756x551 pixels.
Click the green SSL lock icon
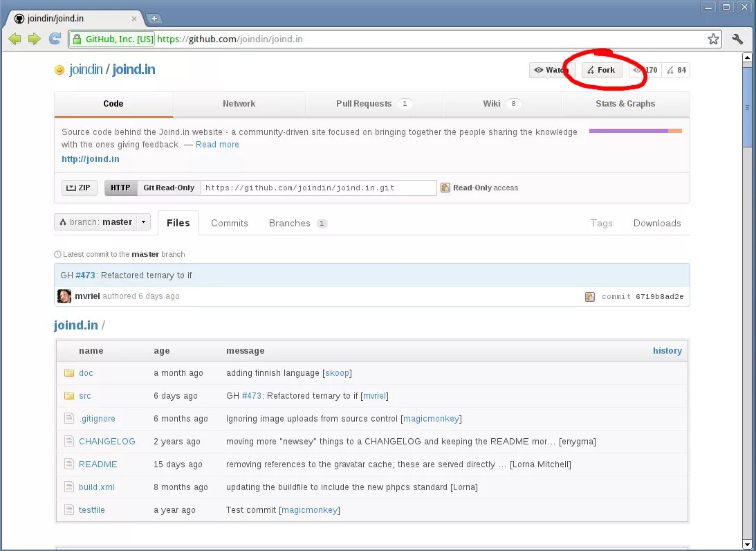click(77, 39)
